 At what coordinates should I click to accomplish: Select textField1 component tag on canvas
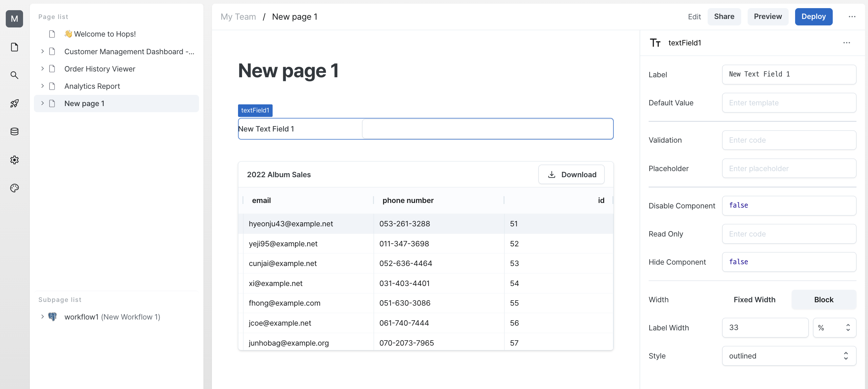[x=255, y=110]
